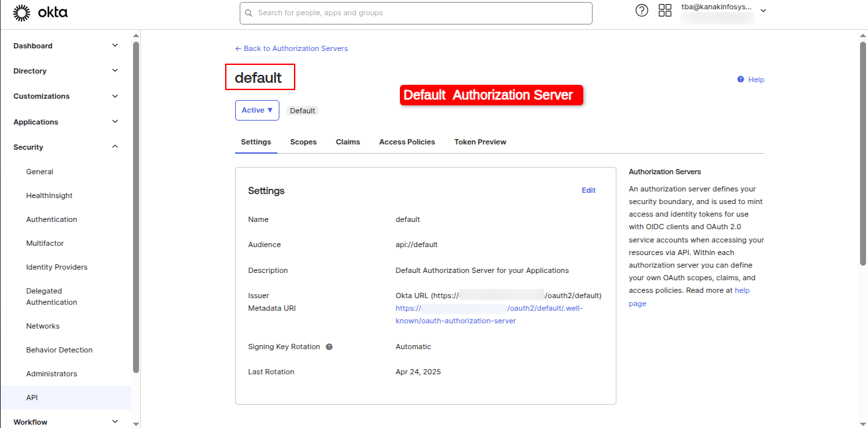Open Delegated Authentication in sidebar

pyautogui.click(x=52, y=297)
